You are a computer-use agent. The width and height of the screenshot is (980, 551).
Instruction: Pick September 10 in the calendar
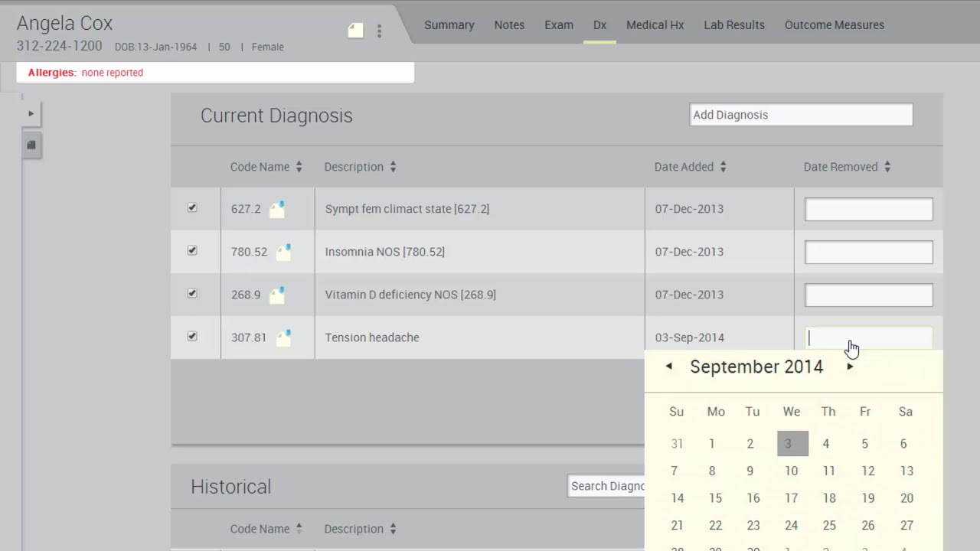792,471
